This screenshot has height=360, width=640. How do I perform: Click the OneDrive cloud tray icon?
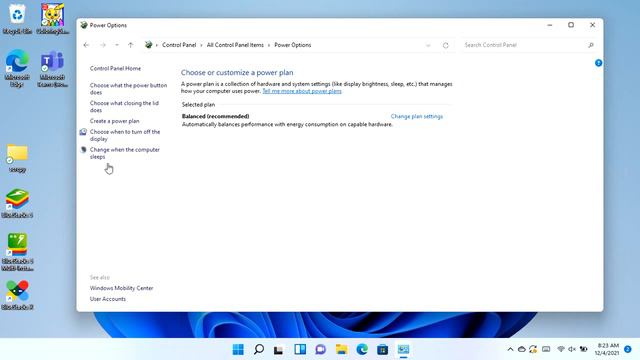pyautogui.click(x=522, y=349)
